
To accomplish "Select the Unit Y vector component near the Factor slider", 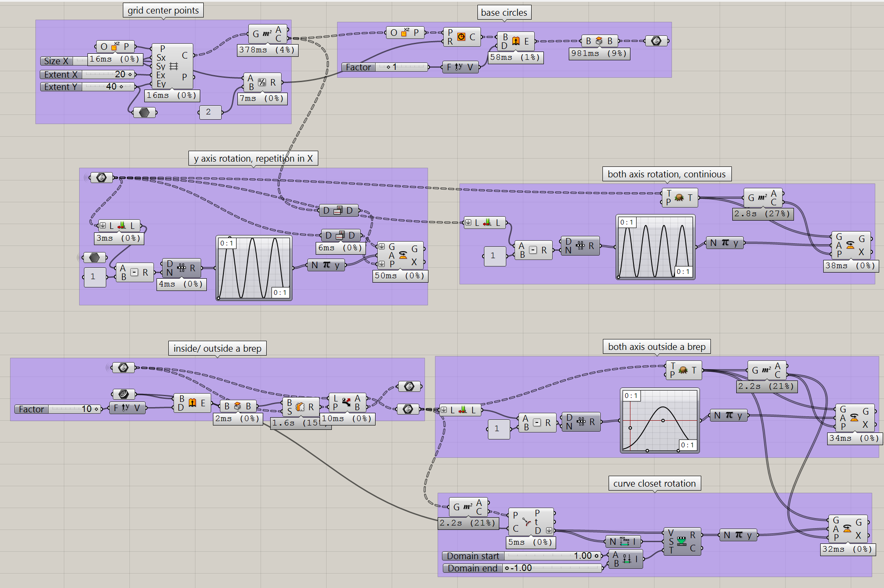I will click(x=460, y=67).
